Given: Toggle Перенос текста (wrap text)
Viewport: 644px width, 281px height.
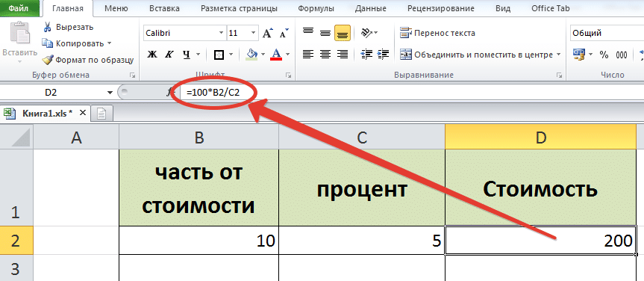Looking at the screenshot, I should point(438,34).
